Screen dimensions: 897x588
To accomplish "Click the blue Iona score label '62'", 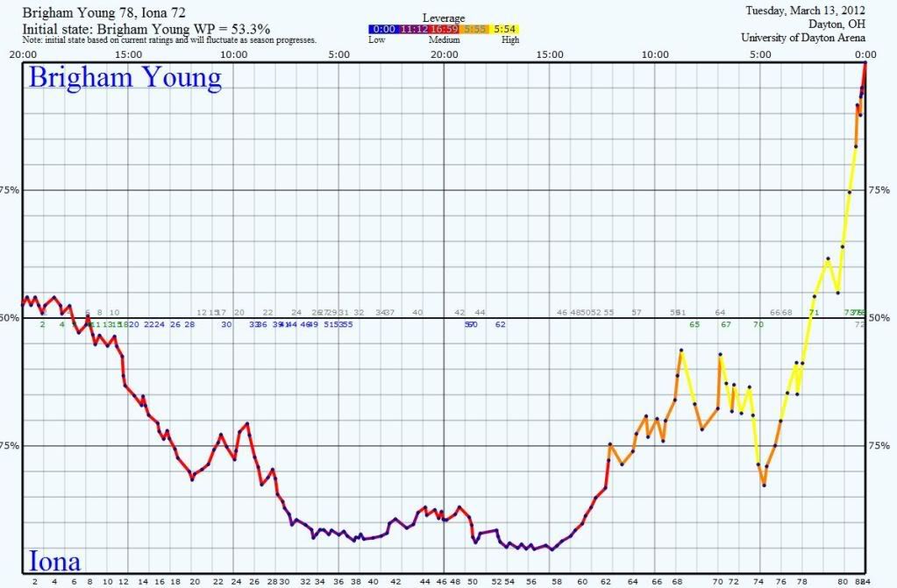I will [500, 324].
